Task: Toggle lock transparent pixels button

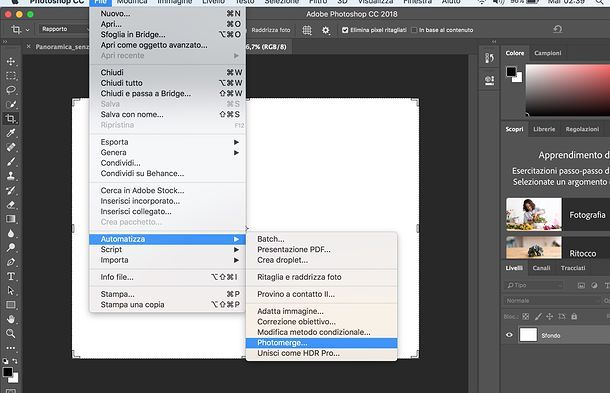Action: (526, 317)
